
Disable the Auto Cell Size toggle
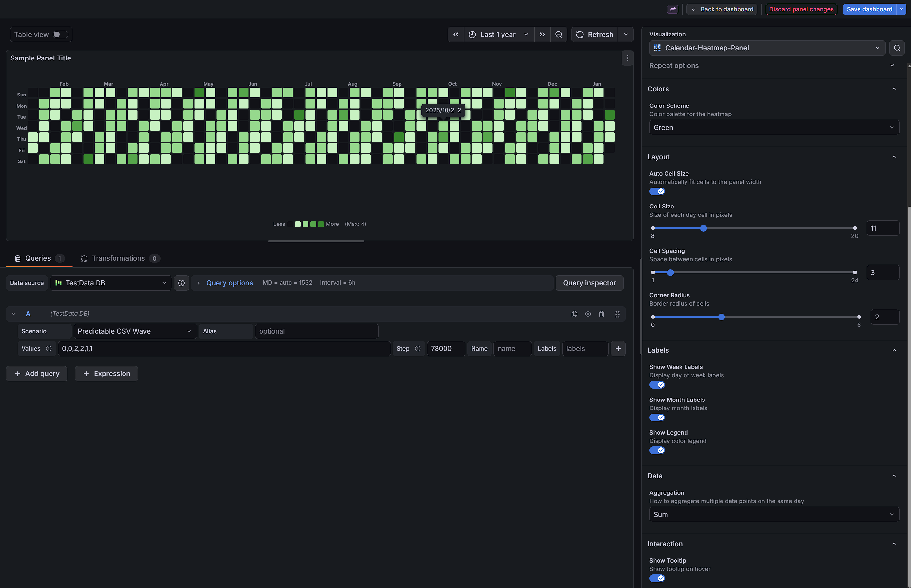click(x=657, y=192)
